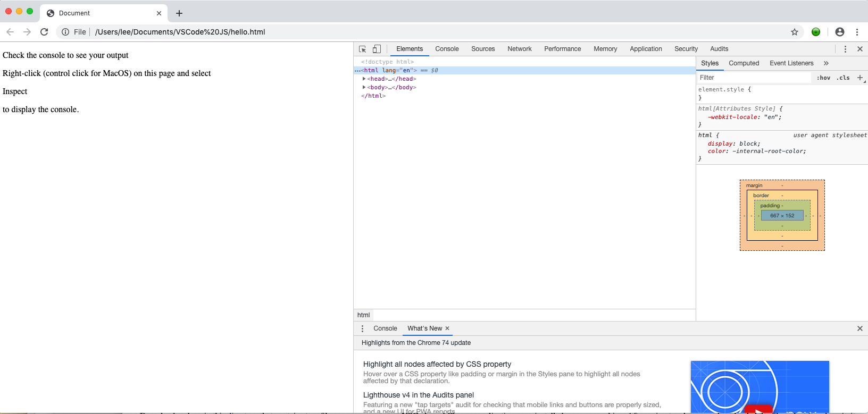The image size is (868, 414).
Task: Open a new browser tab
Action: 179,13
